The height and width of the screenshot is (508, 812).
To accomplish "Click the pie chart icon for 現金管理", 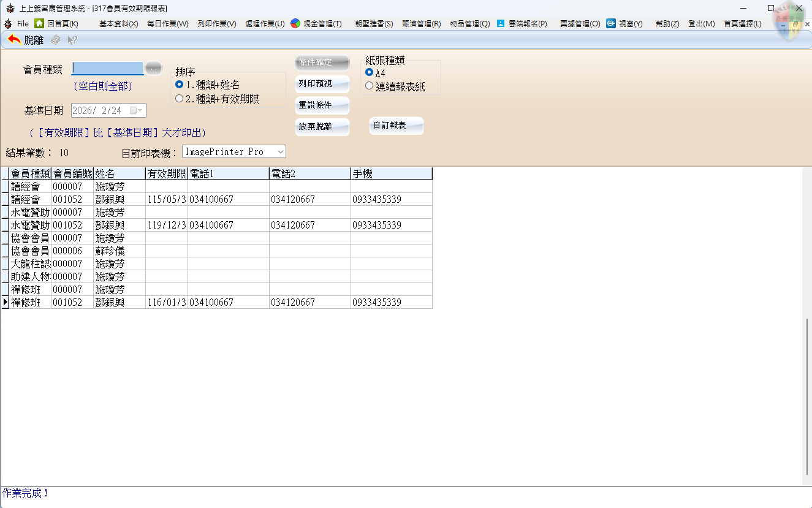I will pyautogui.click(x=295, y=23).
